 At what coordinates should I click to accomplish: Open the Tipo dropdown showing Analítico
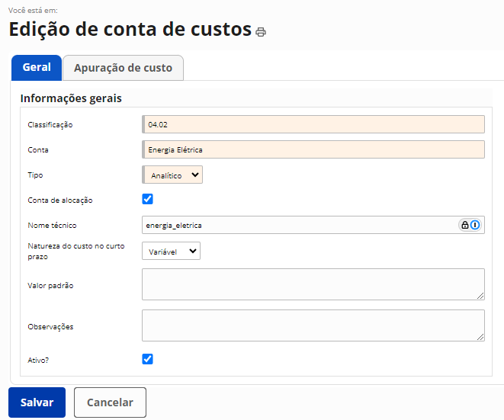pyautogui.click(x=172, y=175)
